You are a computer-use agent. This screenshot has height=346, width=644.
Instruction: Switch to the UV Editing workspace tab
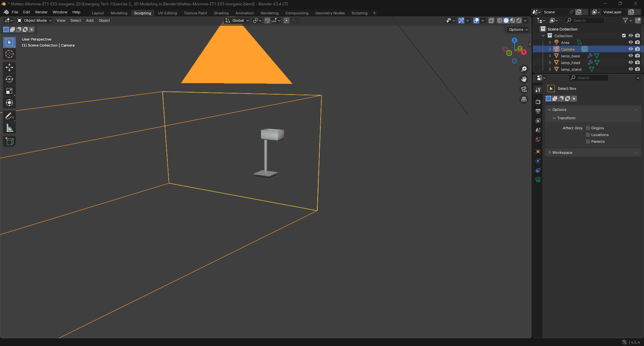tap(167, 13)
